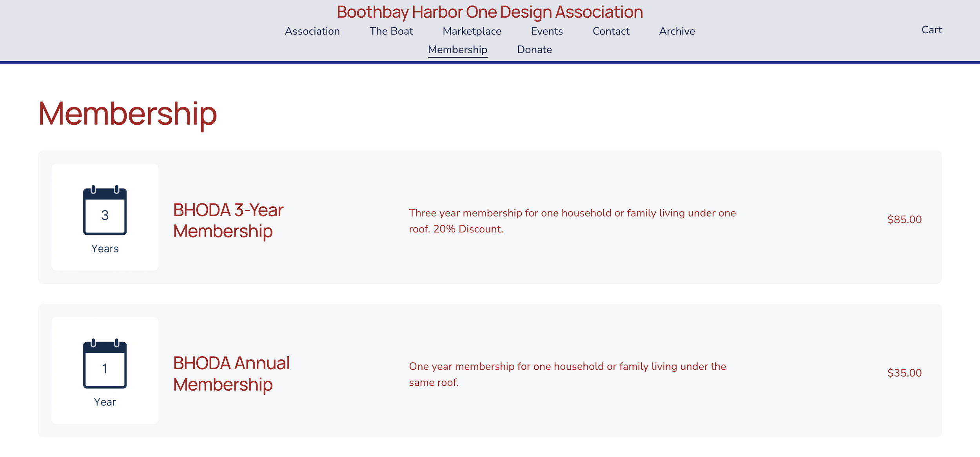The width and height of the screenshot is (980, 457).
Task: Open the Cart
Action: 931,30
